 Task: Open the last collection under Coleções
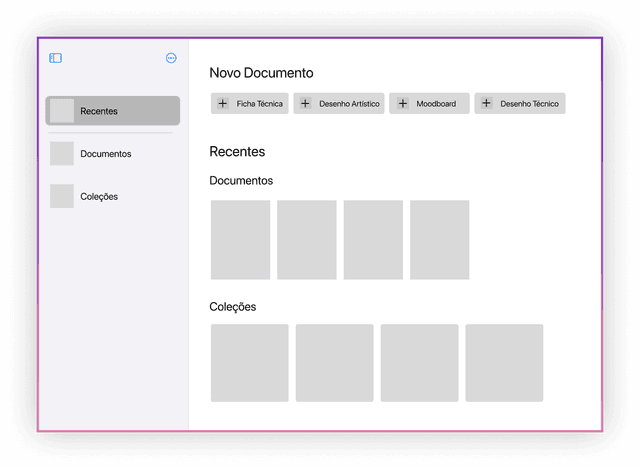click(504, 362)
